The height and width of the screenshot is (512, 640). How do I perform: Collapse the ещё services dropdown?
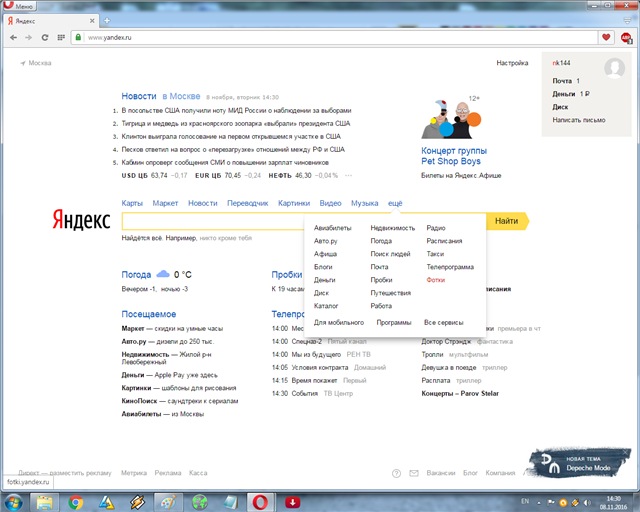tap(395, 203)
